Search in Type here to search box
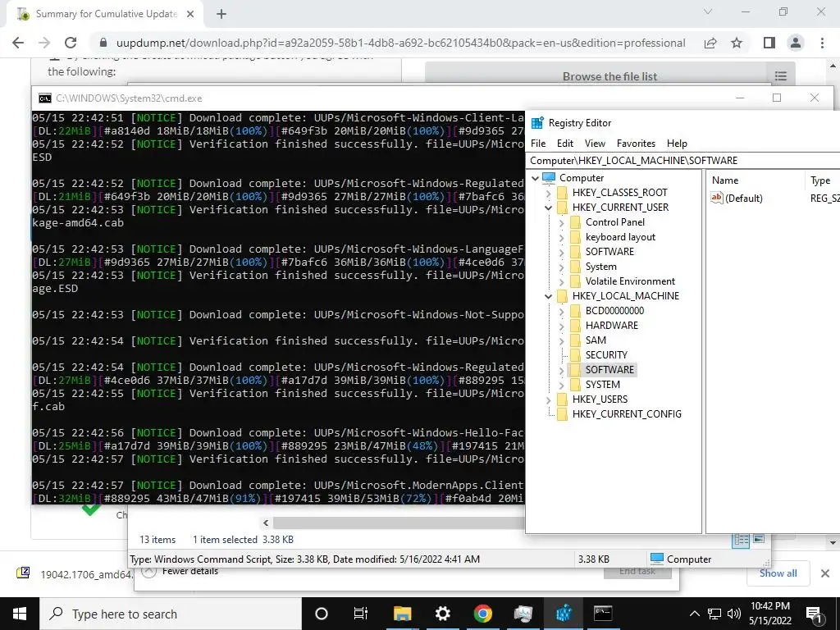This screenshot has height=630, width=840. [x=171, y=614]
